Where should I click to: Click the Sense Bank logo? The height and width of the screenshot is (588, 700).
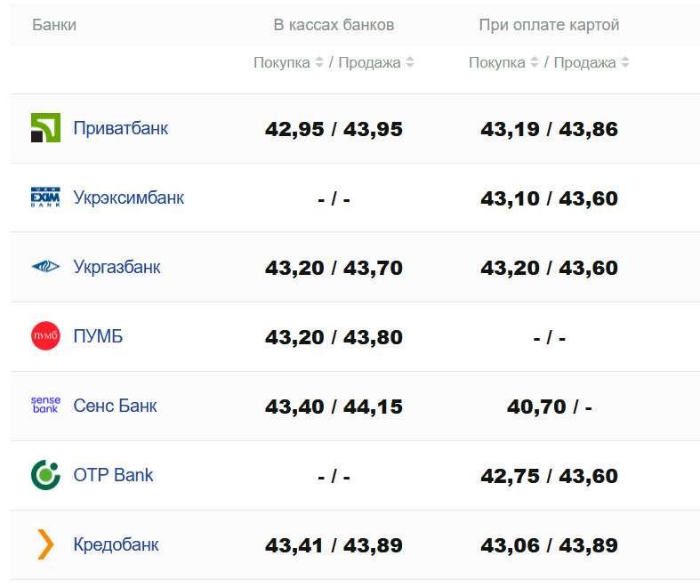tap(45, 406)
